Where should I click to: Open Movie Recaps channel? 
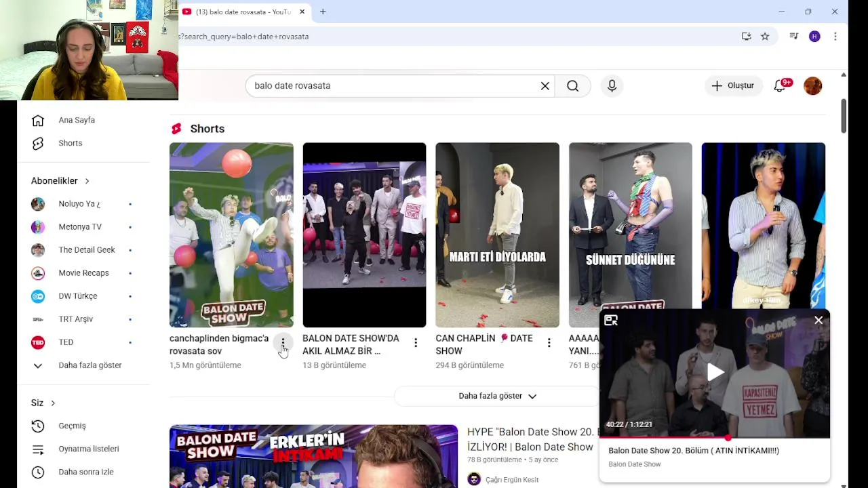pos(83,273)
